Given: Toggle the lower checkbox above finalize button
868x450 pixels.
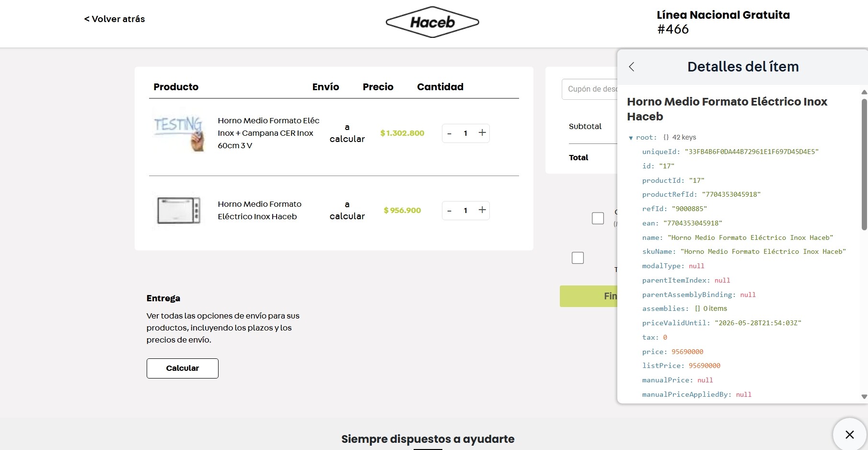Looking at the screenshot, I should 578,258.
